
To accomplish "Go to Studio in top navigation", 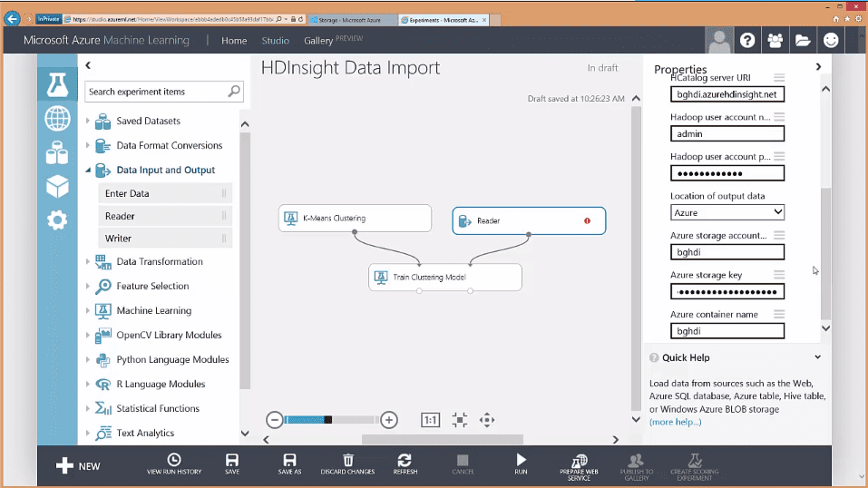I will click(275, 41).
